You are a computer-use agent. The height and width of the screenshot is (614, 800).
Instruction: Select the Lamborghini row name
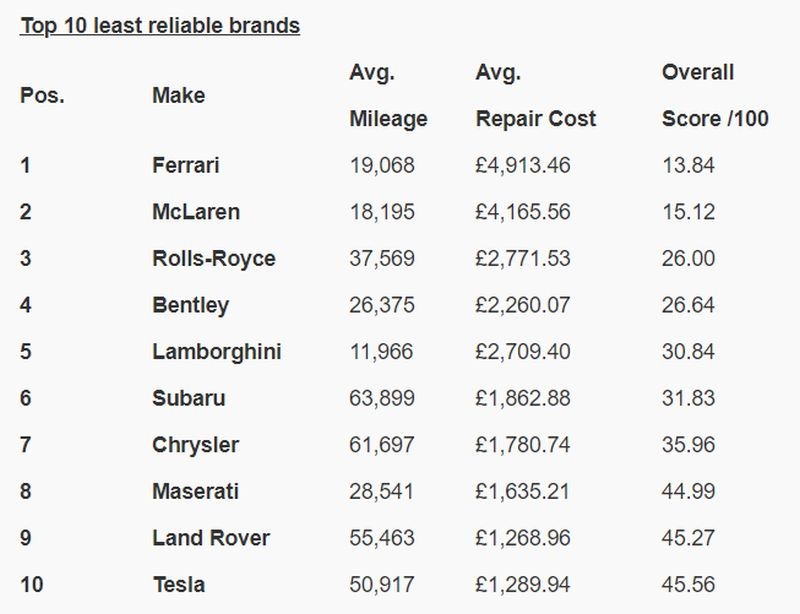point(217,352)
